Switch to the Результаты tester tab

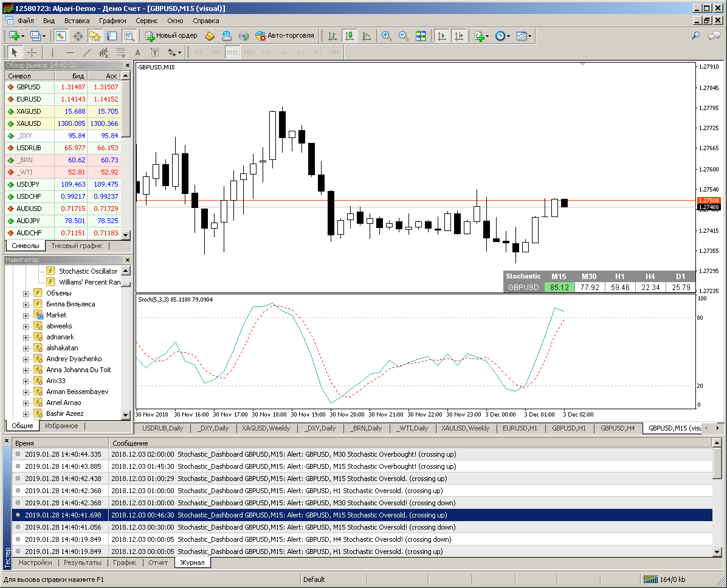coord(83,562)
